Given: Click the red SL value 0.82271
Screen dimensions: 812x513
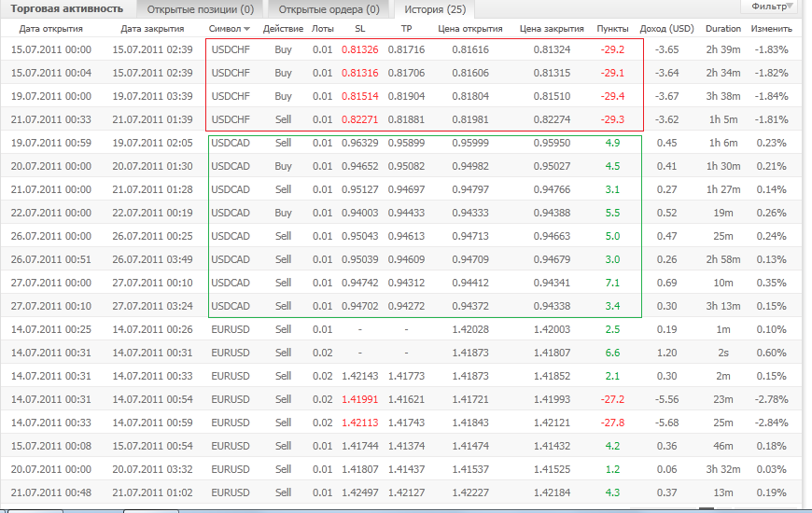Looking at the screenshot, I should click(360, 119).
